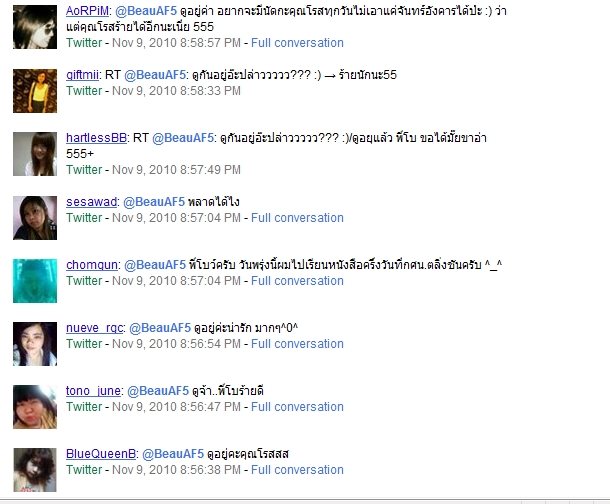Open Full conversation for sesawad's tweet
This screenshot has height=504, width=610.
click(x=297, y=218)
